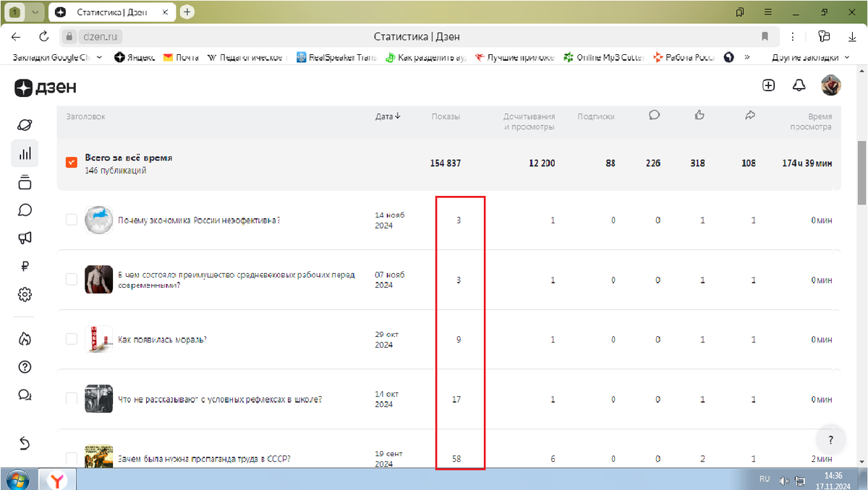The height and width of the screenshot is (490, 868).
Task: Open the Dzen home logo
Action: [x=45, y=87]
